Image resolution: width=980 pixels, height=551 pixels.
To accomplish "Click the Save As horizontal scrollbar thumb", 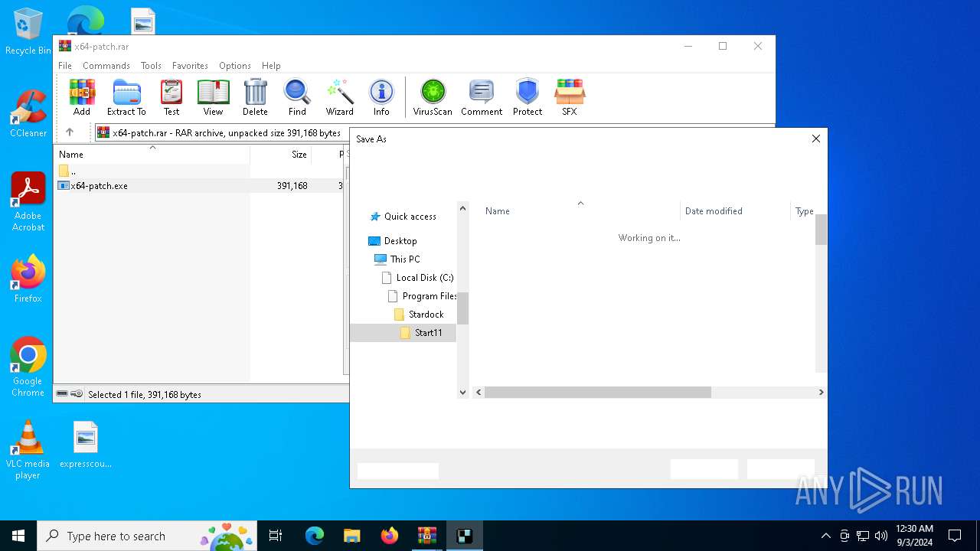I will click(x=598, y=393).
